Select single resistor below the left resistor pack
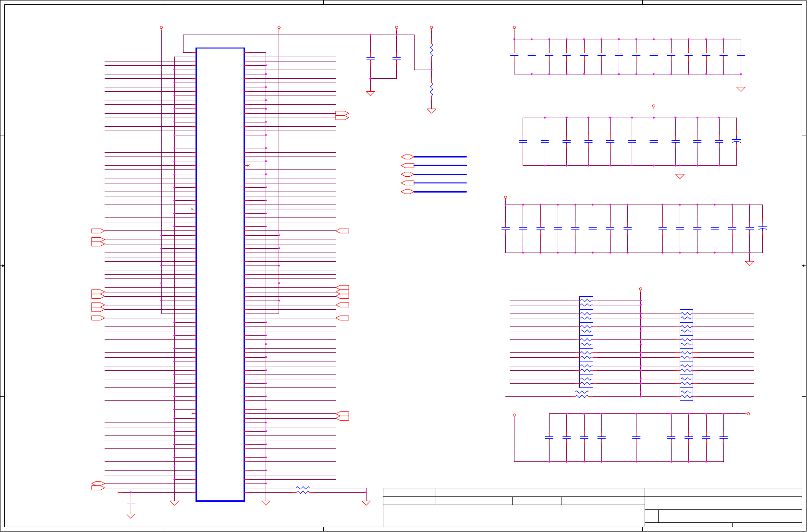 tap(582, 394)
